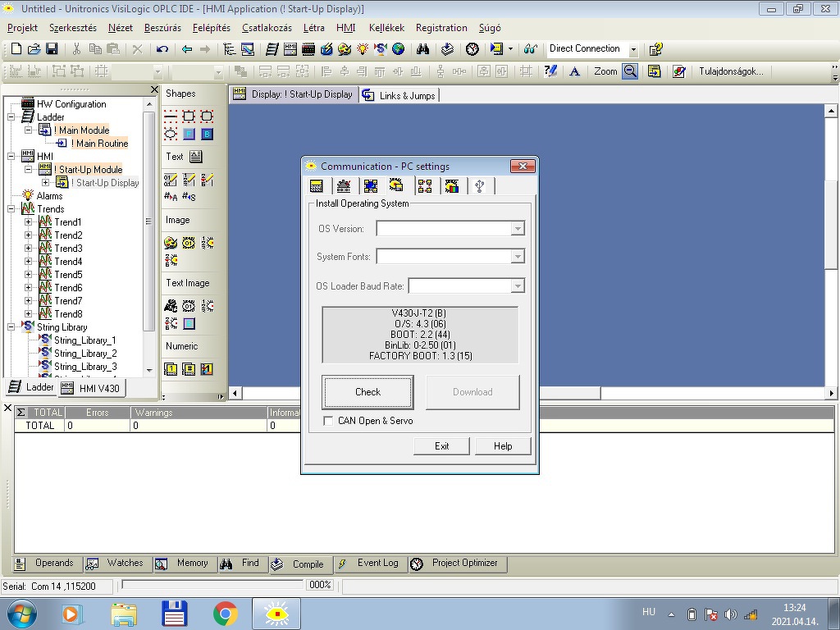
Task: Select the Text element tool
Action: (x=195, y=157)
